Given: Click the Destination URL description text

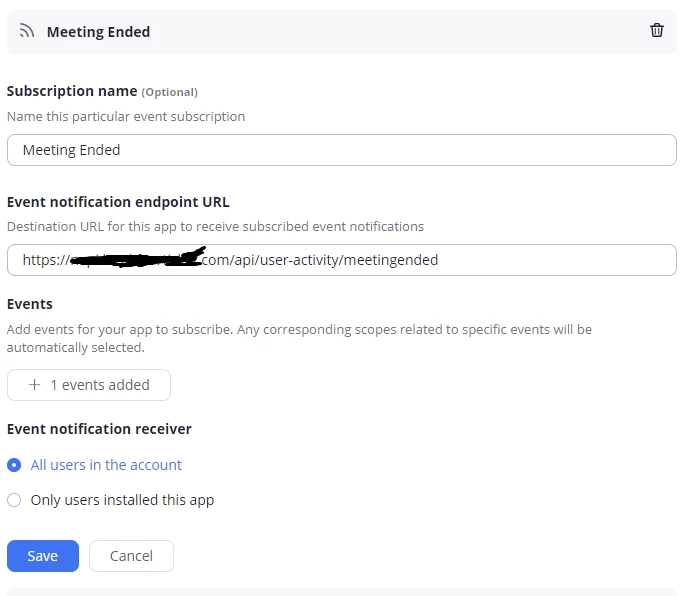Looking at the screenshot, I should pyautogui.click(x=215, y=226).
